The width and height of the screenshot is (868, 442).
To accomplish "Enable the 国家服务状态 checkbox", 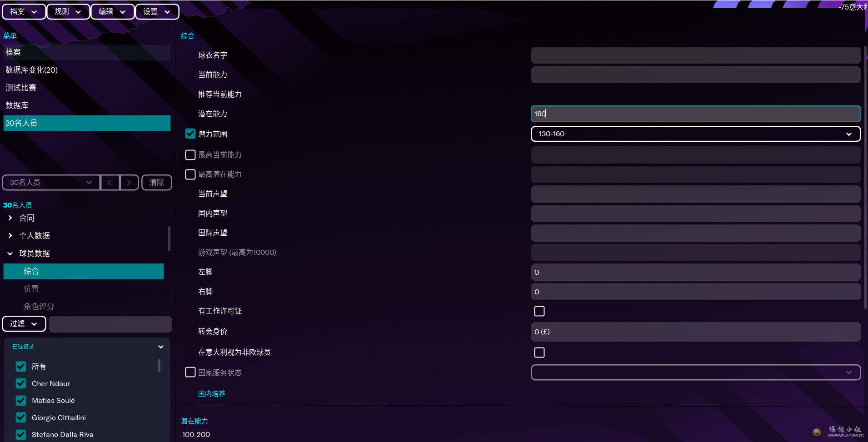I will coord(190,372).
